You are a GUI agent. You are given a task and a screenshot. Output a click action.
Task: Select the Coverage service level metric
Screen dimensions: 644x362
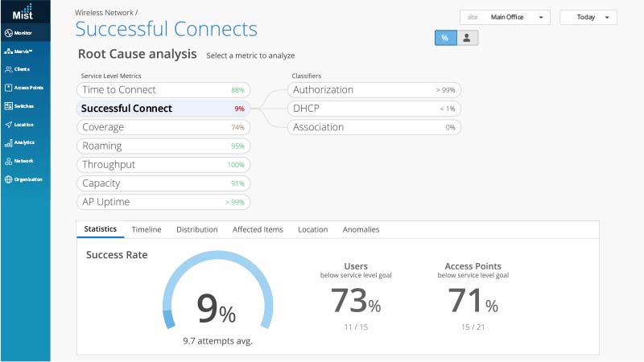[x=163, y=127]
